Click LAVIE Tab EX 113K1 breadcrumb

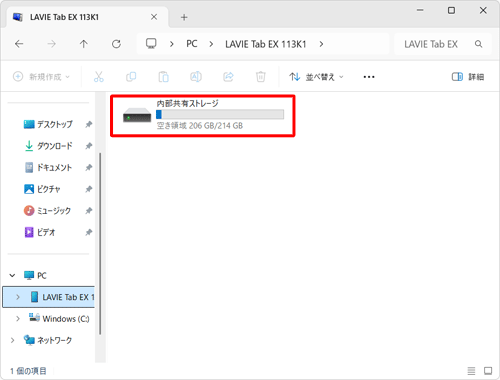tap(266, 44)
